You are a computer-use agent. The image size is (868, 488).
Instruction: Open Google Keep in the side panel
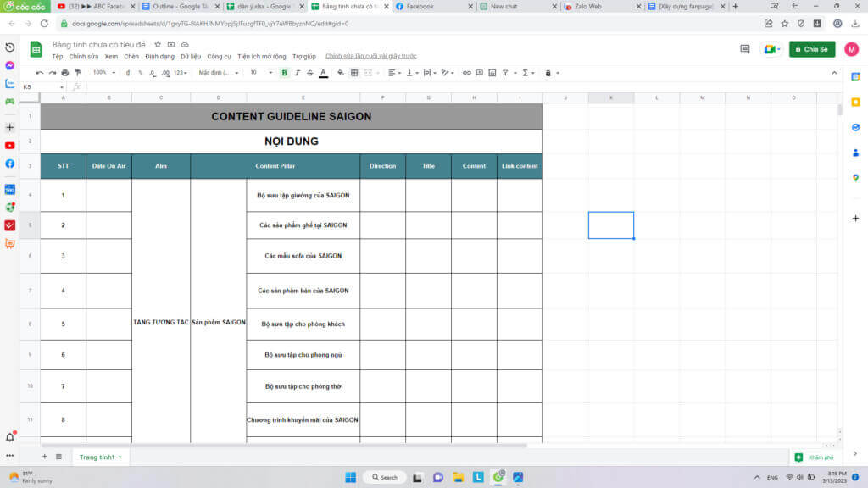(x=856, y=103)
